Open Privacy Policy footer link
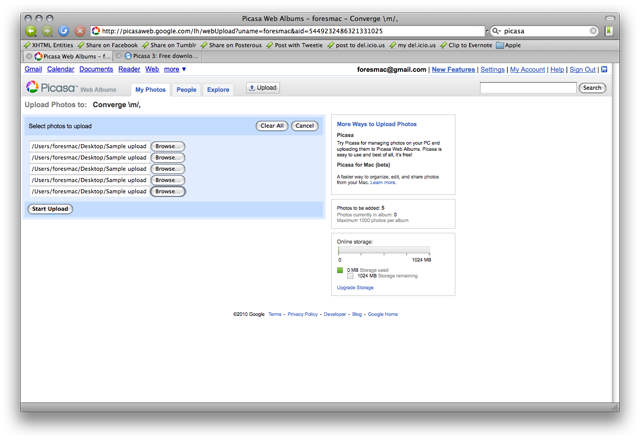640x440 pixels. [302, 314]
